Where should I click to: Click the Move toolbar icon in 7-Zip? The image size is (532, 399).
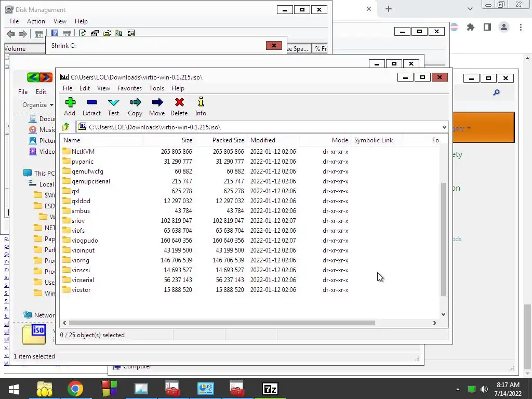(x=157, y=107)
